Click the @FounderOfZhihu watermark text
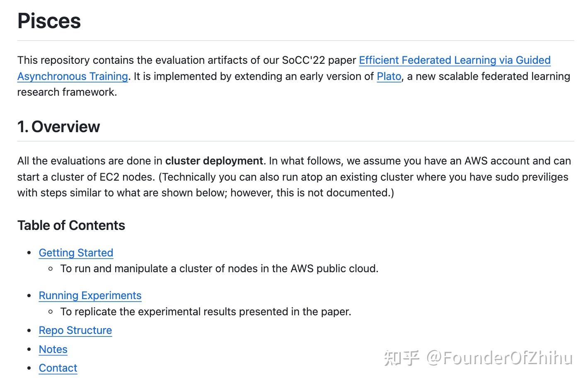The width and height of the screenshot is (588, 382). (x=500, y=358)
